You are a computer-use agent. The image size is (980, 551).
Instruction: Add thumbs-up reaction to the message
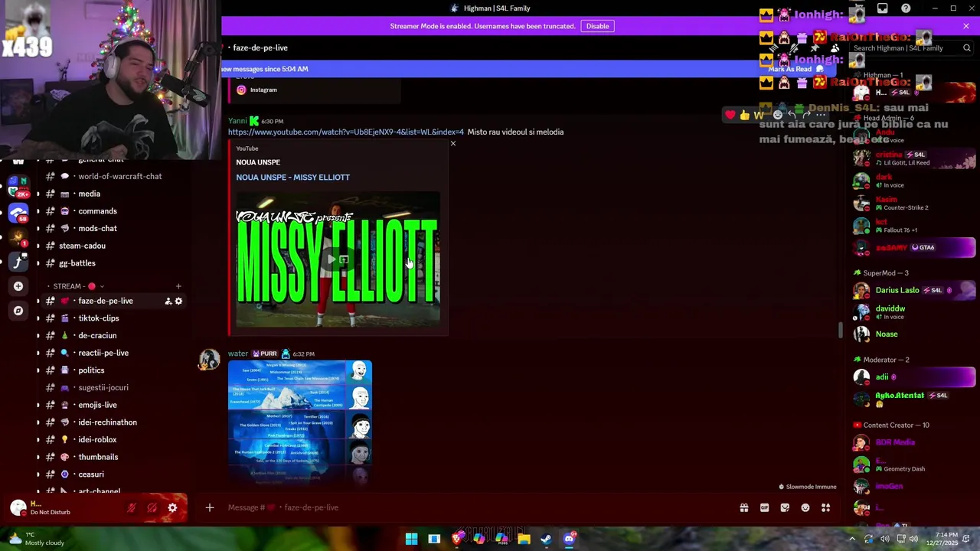(x=745, y=115)
